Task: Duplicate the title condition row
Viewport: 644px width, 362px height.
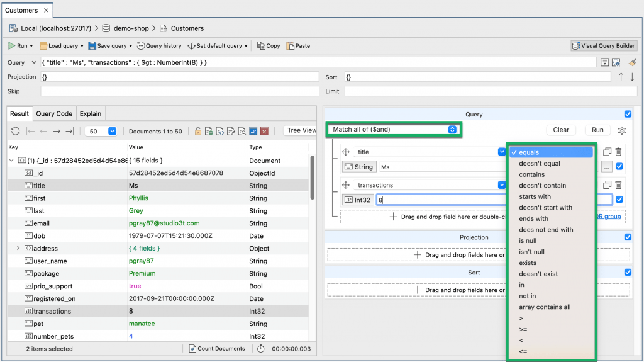Action: click(607, 152)
